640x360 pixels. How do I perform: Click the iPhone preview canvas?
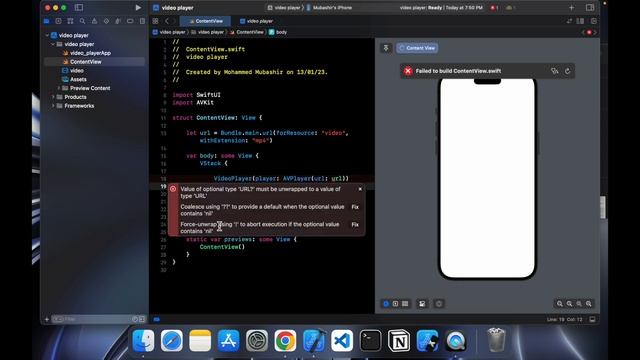coord(487,178)
